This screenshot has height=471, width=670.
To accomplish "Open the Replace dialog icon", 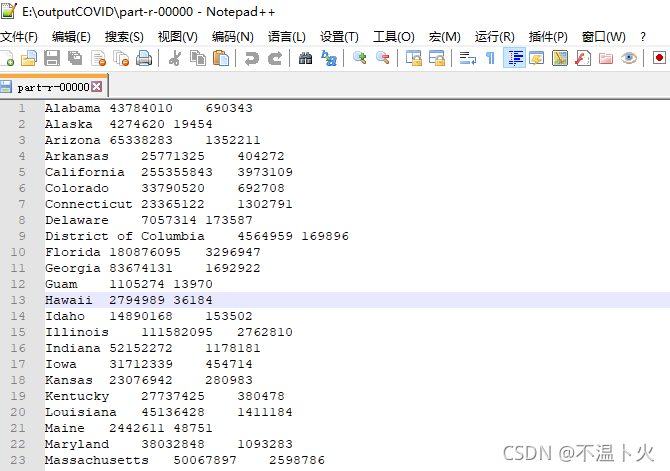I will pyautogui.click(x=329, y=59).
